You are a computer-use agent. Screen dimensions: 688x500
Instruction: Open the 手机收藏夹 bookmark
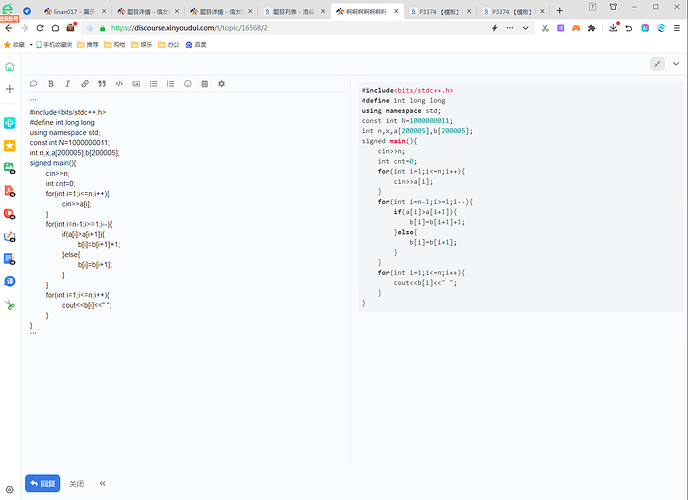click(54, 45)
